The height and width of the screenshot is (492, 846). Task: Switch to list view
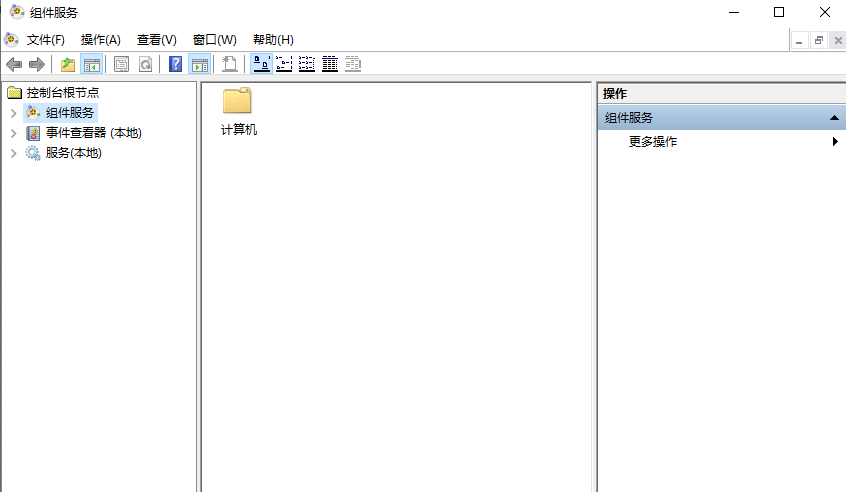pyautogui.click(x=307, y=64)
